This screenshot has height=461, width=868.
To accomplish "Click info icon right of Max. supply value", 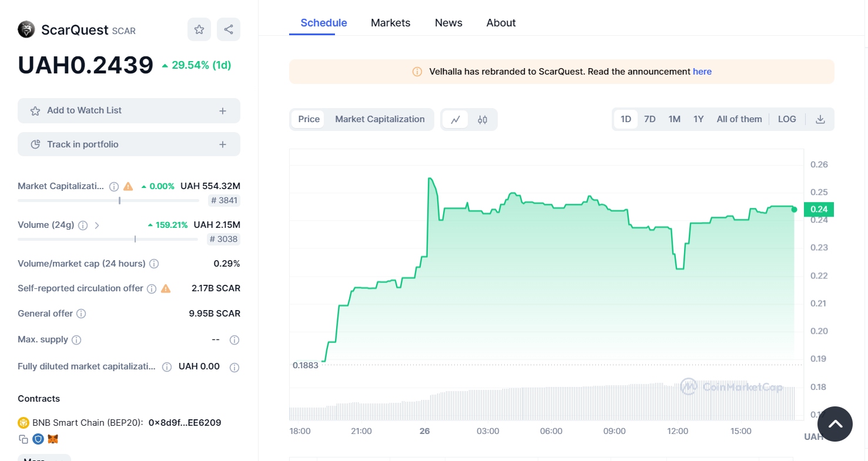I will 234,340.
